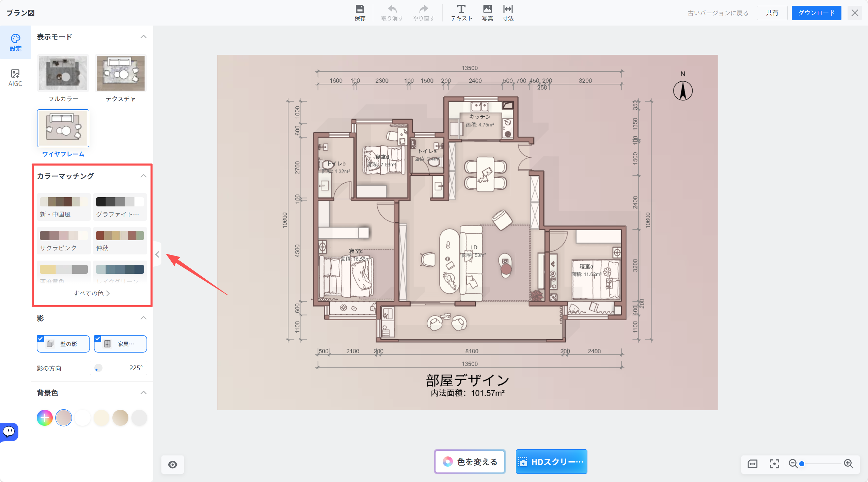Add text with the テキスト tool
The image size is (868, 482).
(461, 13)
